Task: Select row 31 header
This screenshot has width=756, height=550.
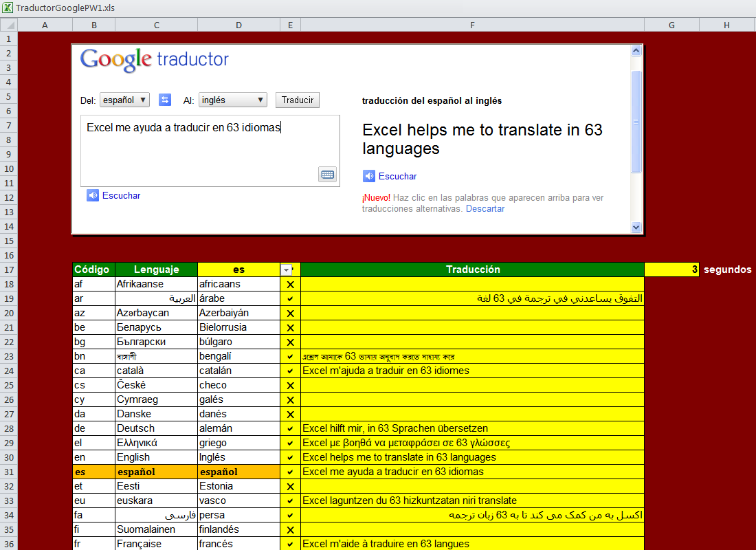Action: 9,472
